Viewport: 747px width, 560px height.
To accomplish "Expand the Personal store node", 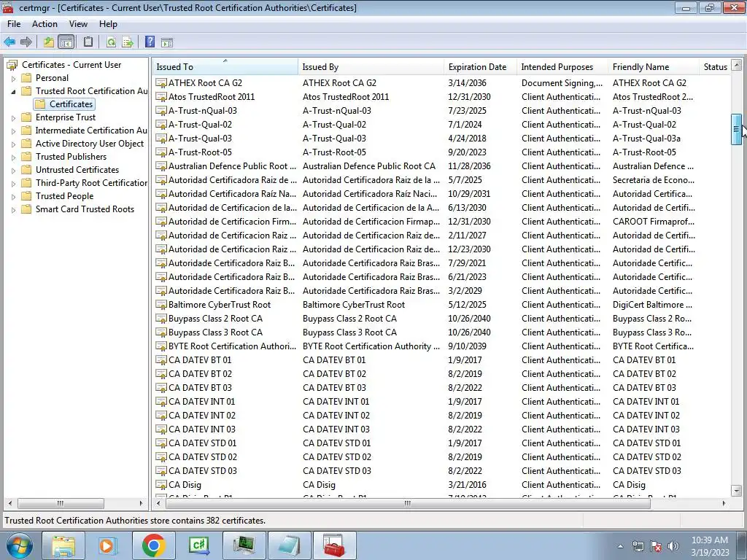I will coord(13,79).
